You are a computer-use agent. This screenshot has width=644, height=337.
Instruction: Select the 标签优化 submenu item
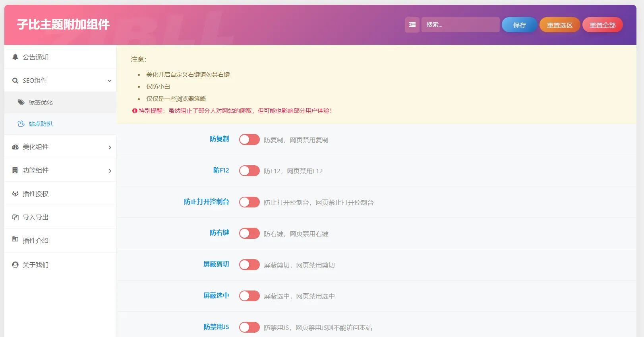pos(60,102)
